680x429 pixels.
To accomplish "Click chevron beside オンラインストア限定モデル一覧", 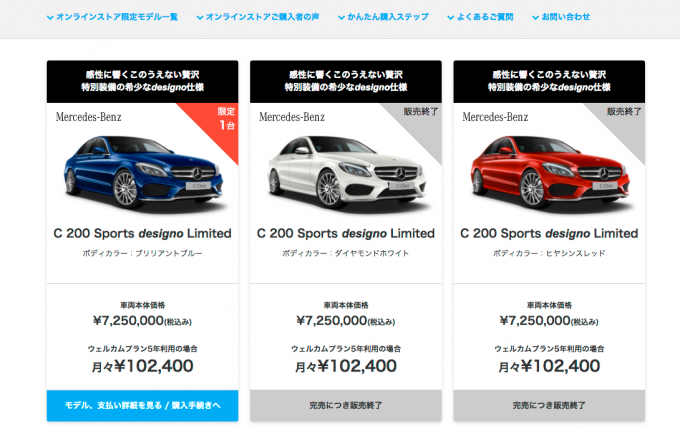I will tap(50, 18).
